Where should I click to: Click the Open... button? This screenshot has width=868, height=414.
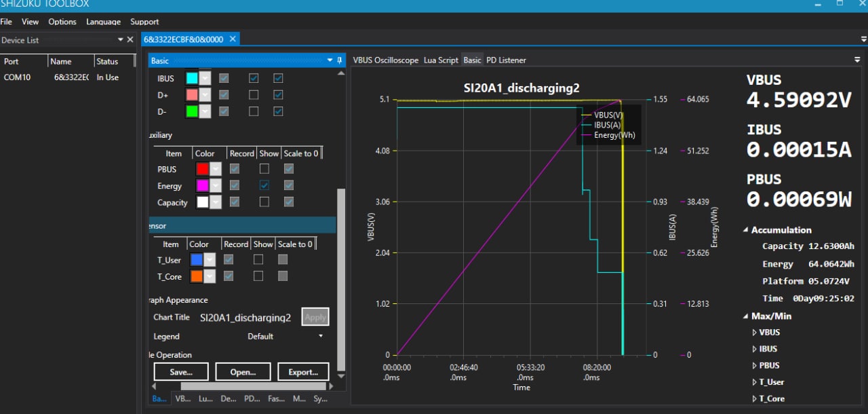pos(243,372)
